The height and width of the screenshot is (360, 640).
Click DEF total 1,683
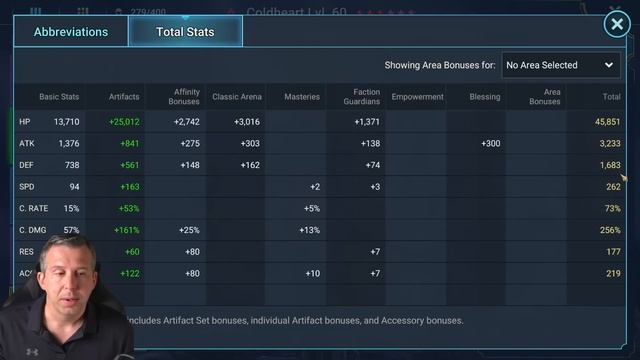tap(610, 165)
